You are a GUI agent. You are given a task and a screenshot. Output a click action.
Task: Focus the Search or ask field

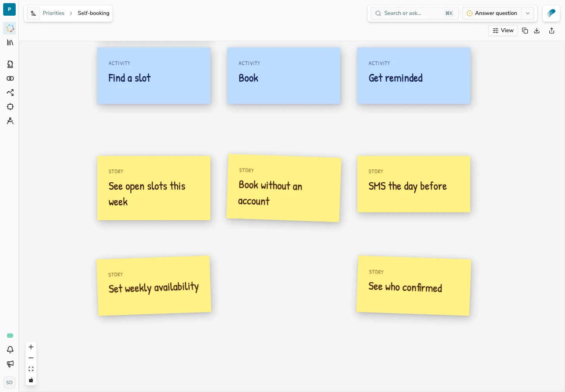tap(414, 13)
